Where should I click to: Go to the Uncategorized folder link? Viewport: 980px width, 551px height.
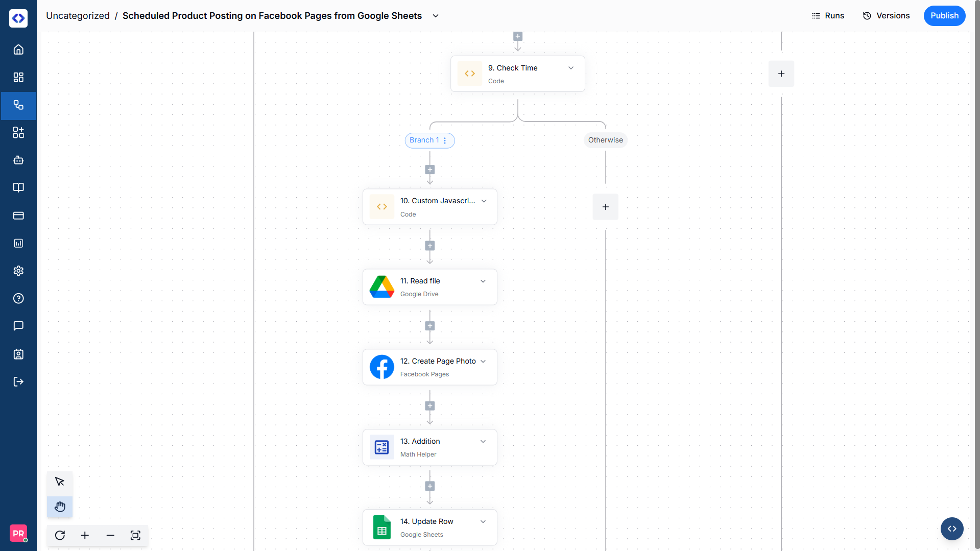[x=78, y=16]
